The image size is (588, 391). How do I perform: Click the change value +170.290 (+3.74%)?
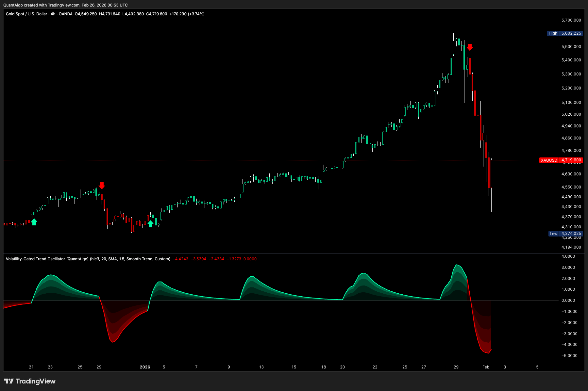tap(187, 14)
